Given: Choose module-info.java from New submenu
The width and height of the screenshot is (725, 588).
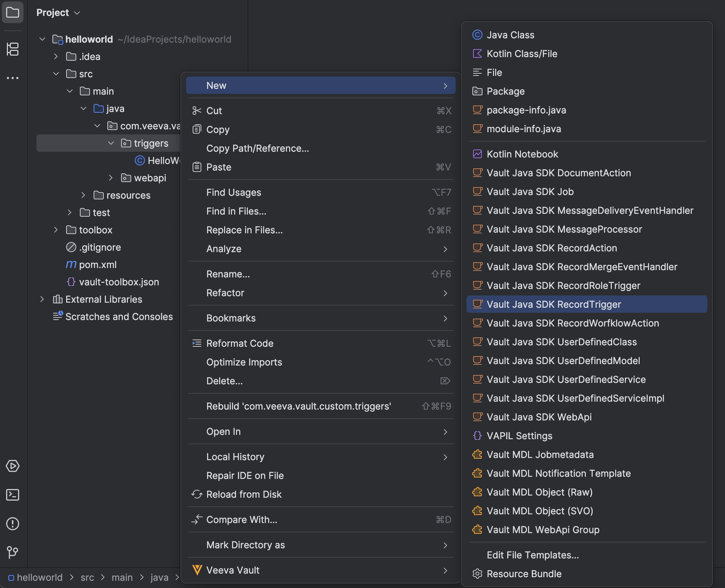Looking at the screenshot, I should coord(587,129).
